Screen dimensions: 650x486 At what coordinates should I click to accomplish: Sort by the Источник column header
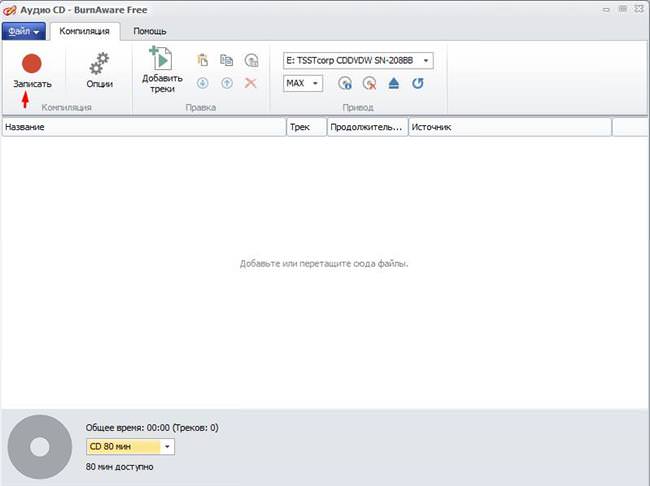point(510,127)
